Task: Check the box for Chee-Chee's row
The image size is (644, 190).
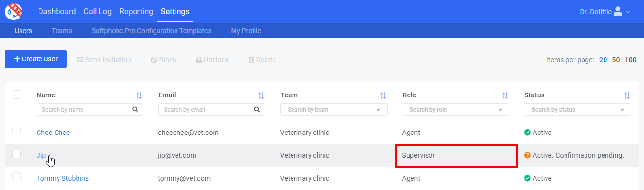Action: (x=17, y=131)
